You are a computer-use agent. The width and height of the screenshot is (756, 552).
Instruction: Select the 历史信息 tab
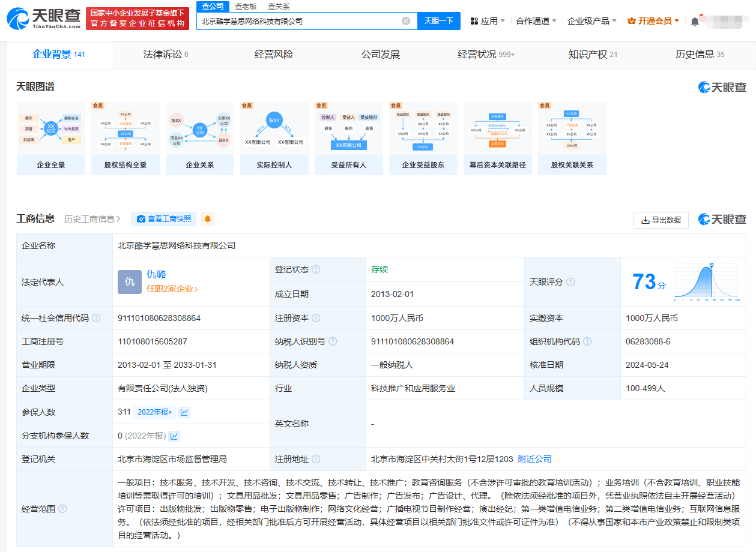(x=700, y=55)
